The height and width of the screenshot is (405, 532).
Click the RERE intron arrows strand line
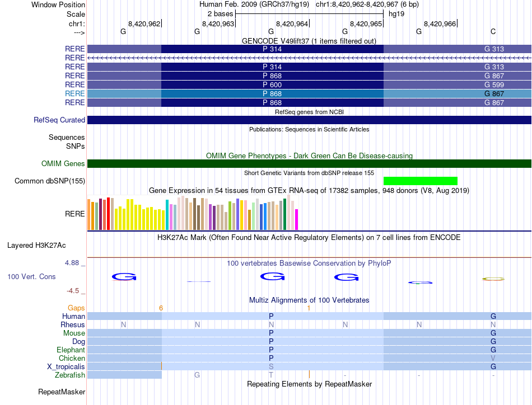click(309, 58)
